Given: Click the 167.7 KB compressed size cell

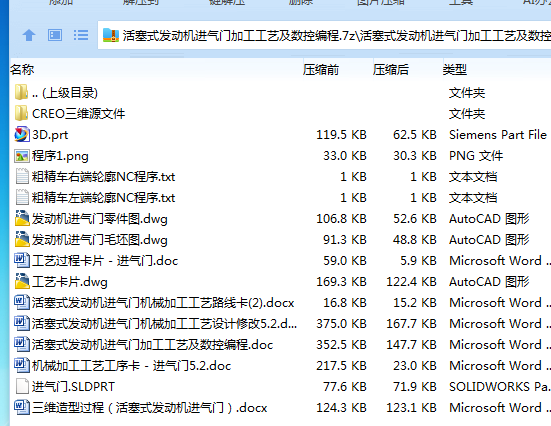Looking at the screenshot, I should [x=411, y=324].
